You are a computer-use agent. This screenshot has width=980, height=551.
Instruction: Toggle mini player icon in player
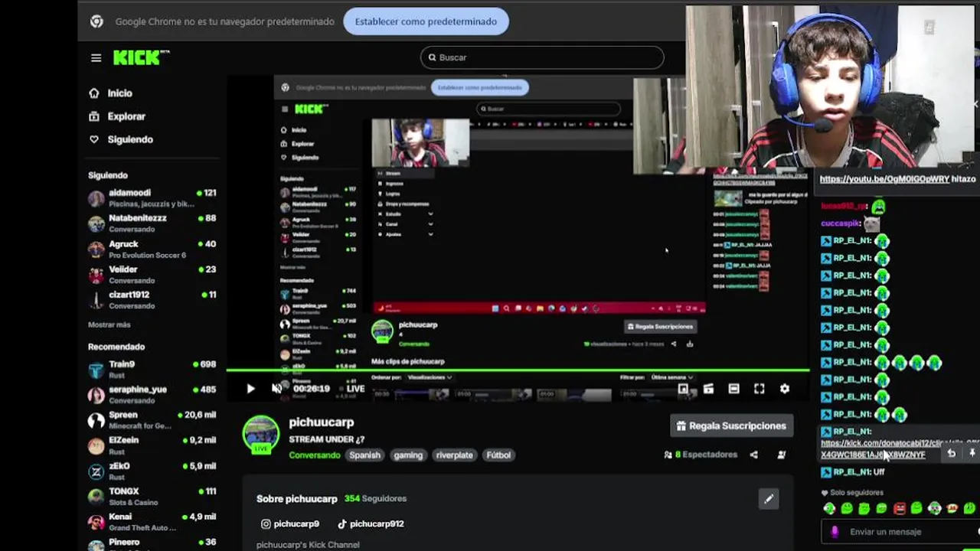[x=708, y=389]
